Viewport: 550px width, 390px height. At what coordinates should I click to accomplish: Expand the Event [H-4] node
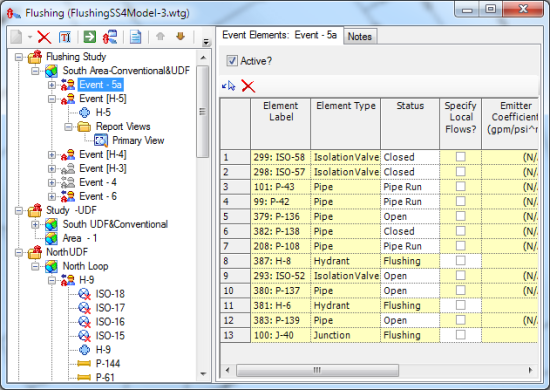pos(52,155)
